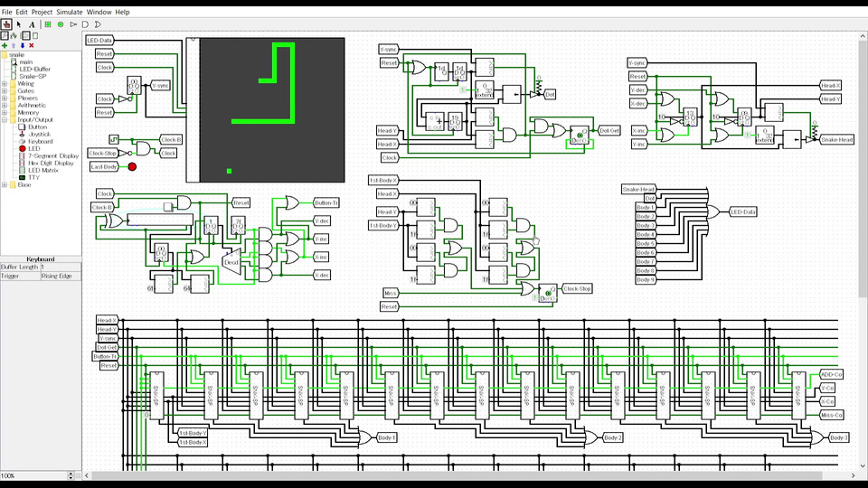The image size is (868, 488).
Task: Increase zoom with stepper up arrow
Action: [x=71, y=474]
